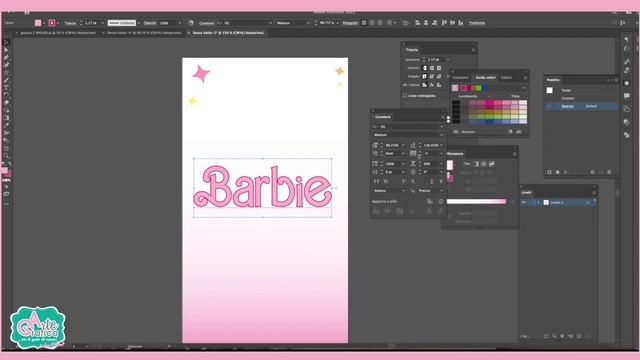The height and width of the screenshot is (360, 640).
Task: Click the font size field in Carattere panel
Action: (393, 145)
